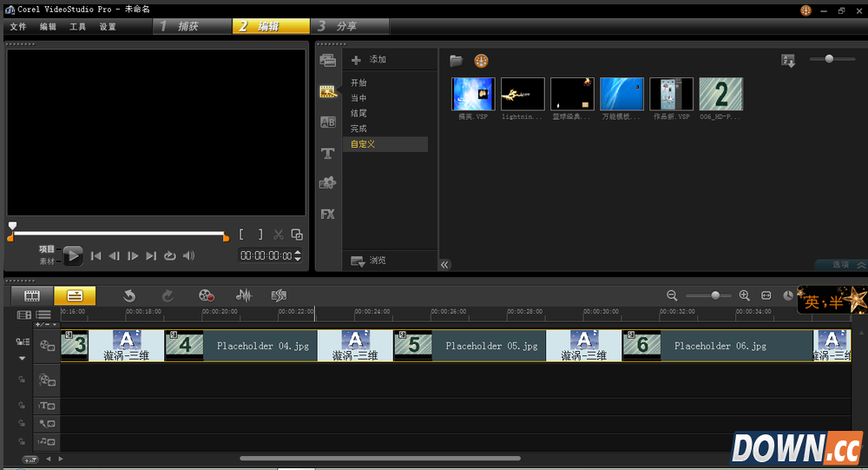
Task: Open the FX filter library
Action: 327,214
